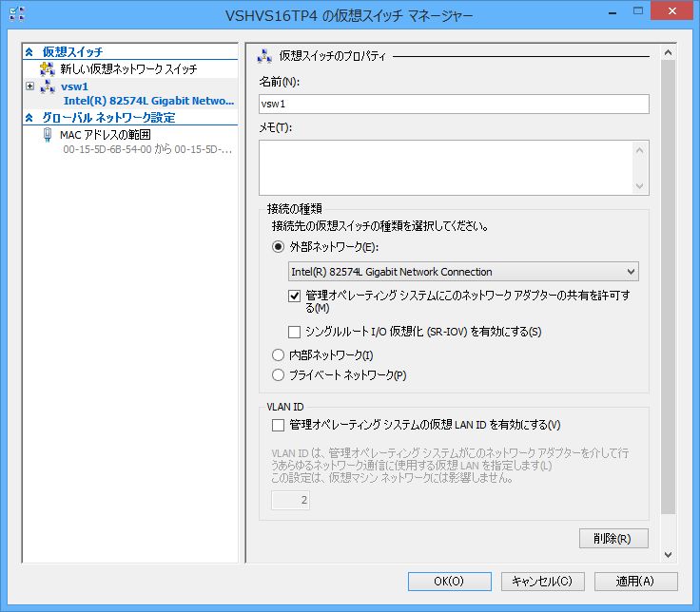The width and height of the screenshot is (700, 612).
Task: Collapse the グローバル ネットワーク設定 section chevron
Action: pyautogui.click(x=29, y=118)
